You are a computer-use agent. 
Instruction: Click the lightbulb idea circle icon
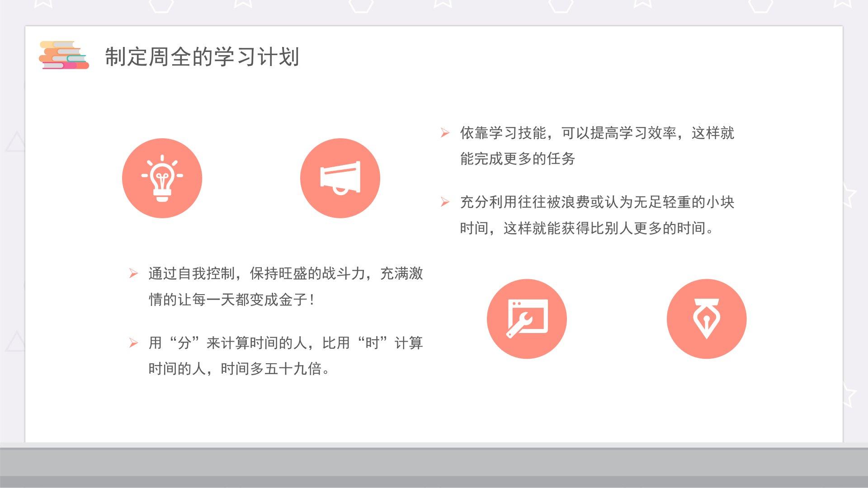[x=162, y=178]
